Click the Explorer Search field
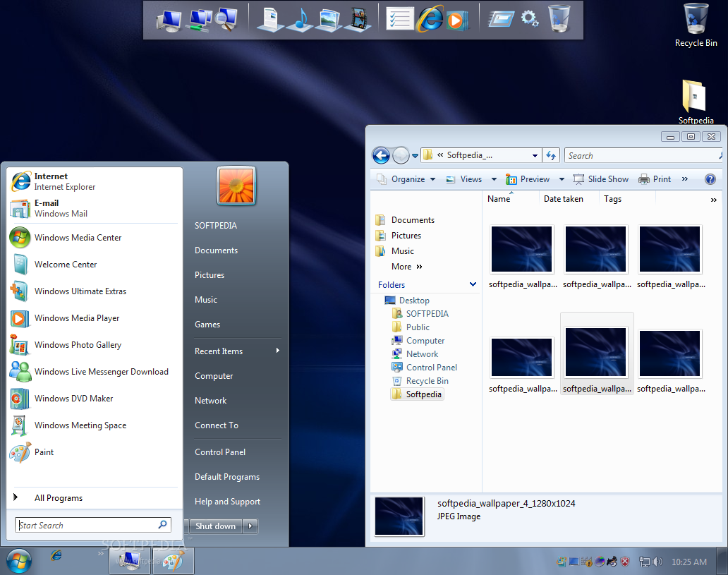Viewport: 728px width, 575px height. (643, 156)
